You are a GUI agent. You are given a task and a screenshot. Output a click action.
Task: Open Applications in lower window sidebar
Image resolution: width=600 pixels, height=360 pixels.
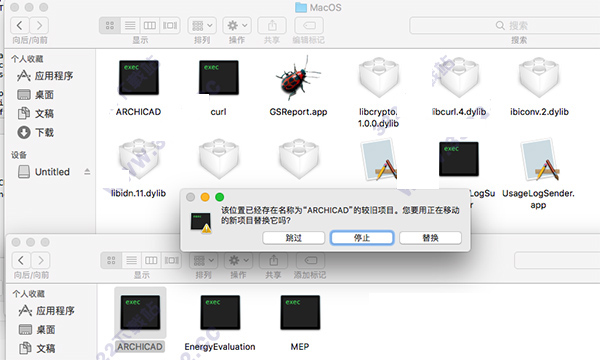pos(47,311)
